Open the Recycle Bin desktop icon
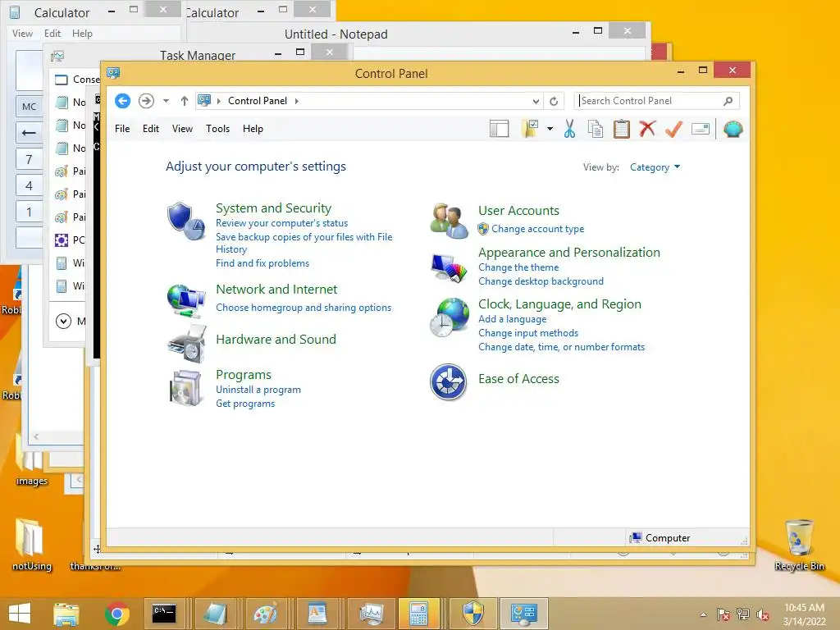Viewport: 840px width, 630px height. click(799, 545)
